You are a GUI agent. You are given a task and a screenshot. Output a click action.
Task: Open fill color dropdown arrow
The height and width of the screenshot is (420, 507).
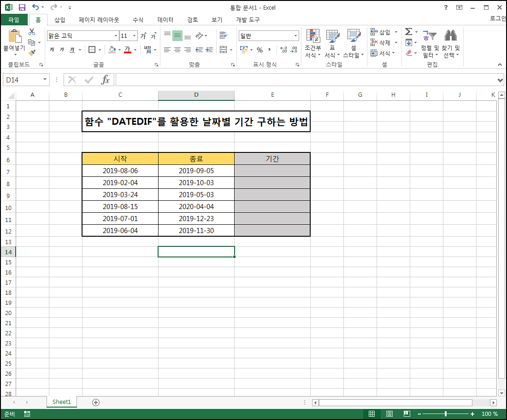(120, 50)
